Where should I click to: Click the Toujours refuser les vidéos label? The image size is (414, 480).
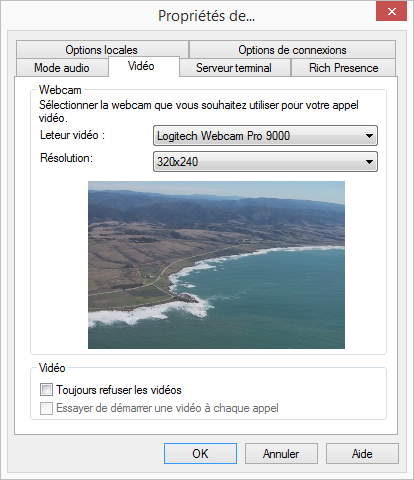click(119, 390)
